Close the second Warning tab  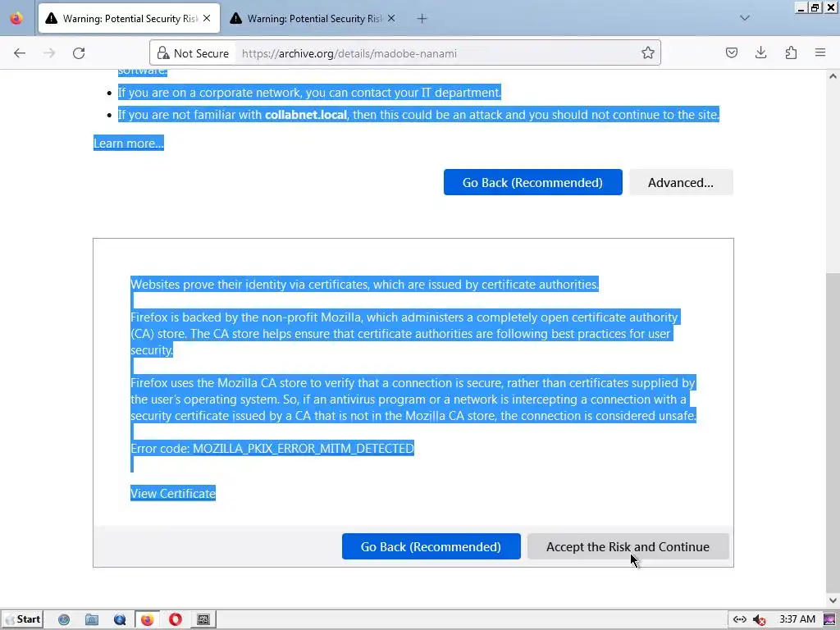[x=391, y=18]
